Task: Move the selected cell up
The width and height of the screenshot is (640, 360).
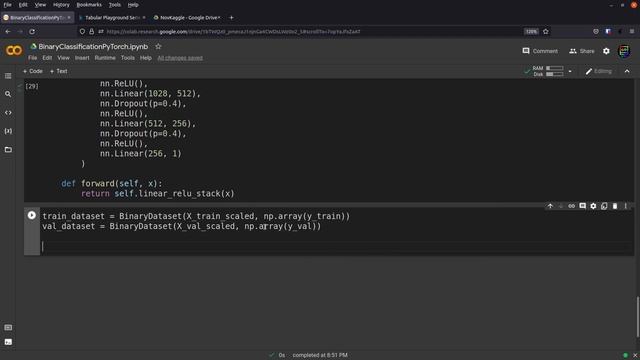Action: coord(550,206)
